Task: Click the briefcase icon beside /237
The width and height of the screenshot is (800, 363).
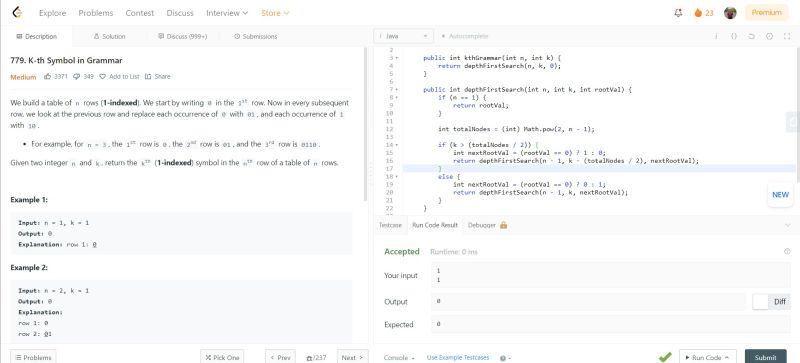Action: (309, 358)
